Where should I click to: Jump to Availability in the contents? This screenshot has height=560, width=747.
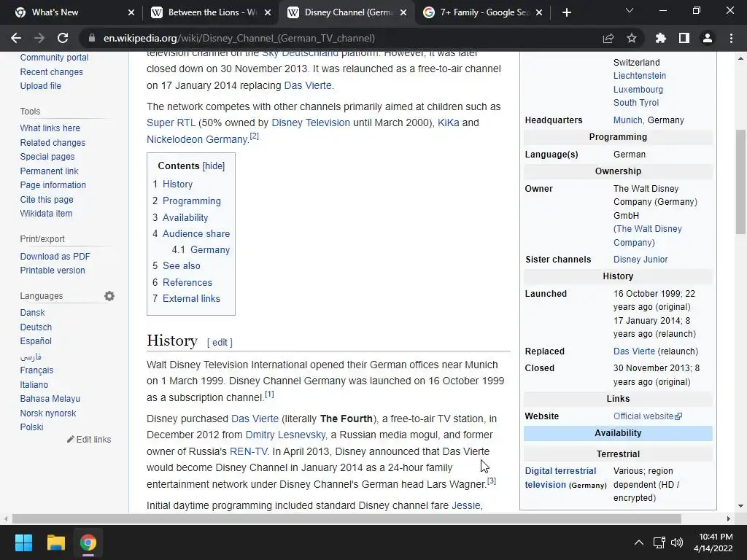pos(185,217)
